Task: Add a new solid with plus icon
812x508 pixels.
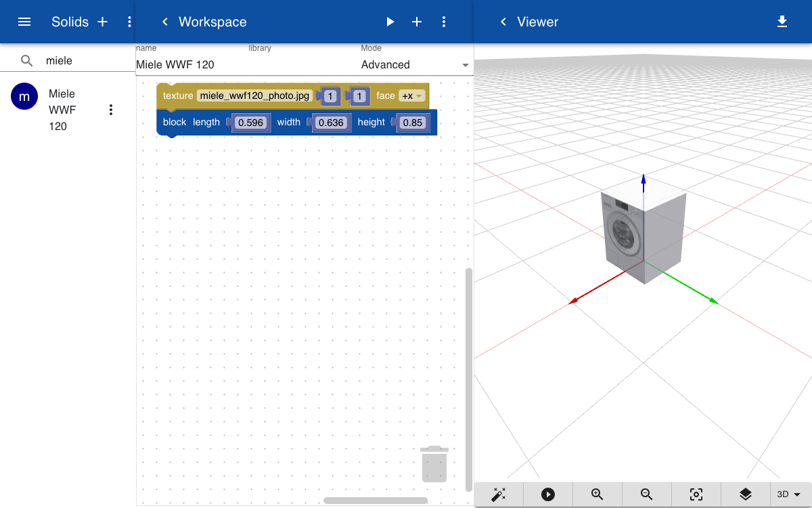Action: click(103, 22)
